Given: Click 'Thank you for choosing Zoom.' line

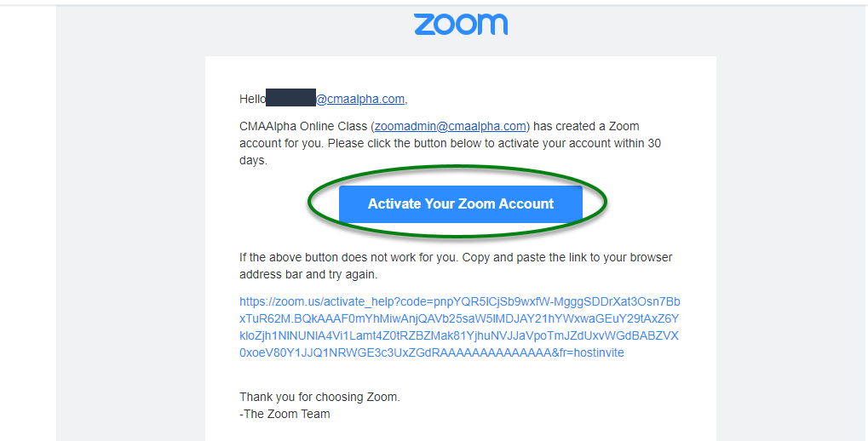Looking at the screenshot, I should tap(319, 397).
